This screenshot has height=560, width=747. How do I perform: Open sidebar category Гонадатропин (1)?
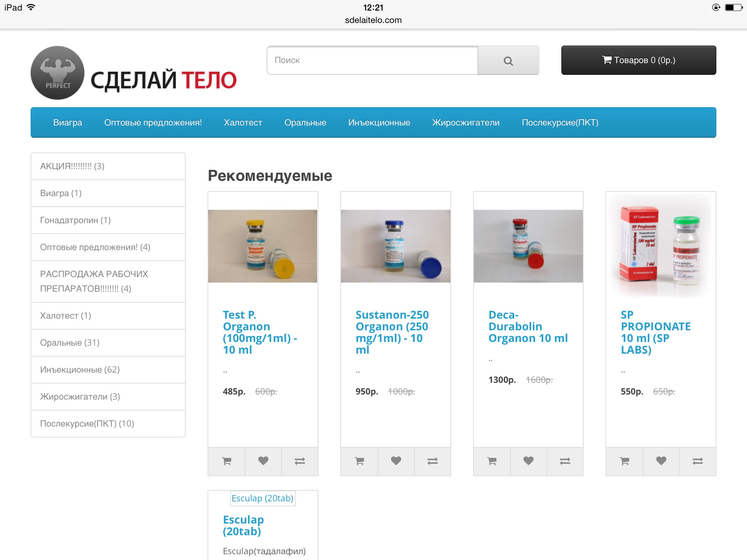[108, 220]
